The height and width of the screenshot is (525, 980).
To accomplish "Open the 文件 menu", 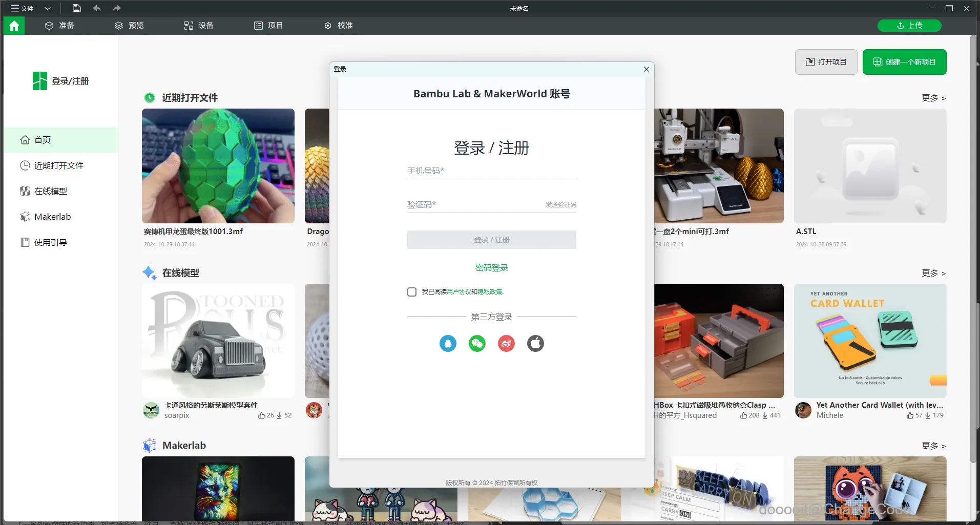I will point(22,8).
